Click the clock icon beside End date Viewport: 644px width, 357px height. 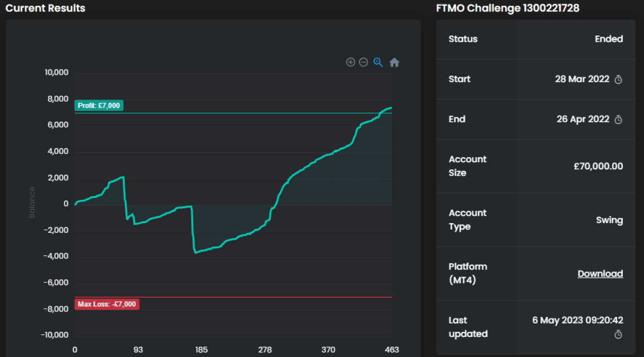619,120
